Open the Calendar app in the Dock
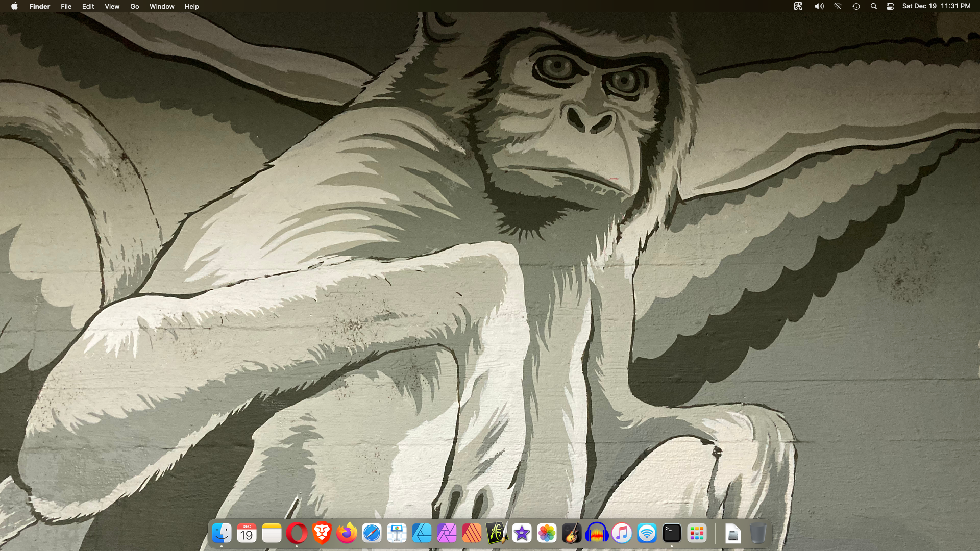 pyautogui.click(x=247, y=534)
